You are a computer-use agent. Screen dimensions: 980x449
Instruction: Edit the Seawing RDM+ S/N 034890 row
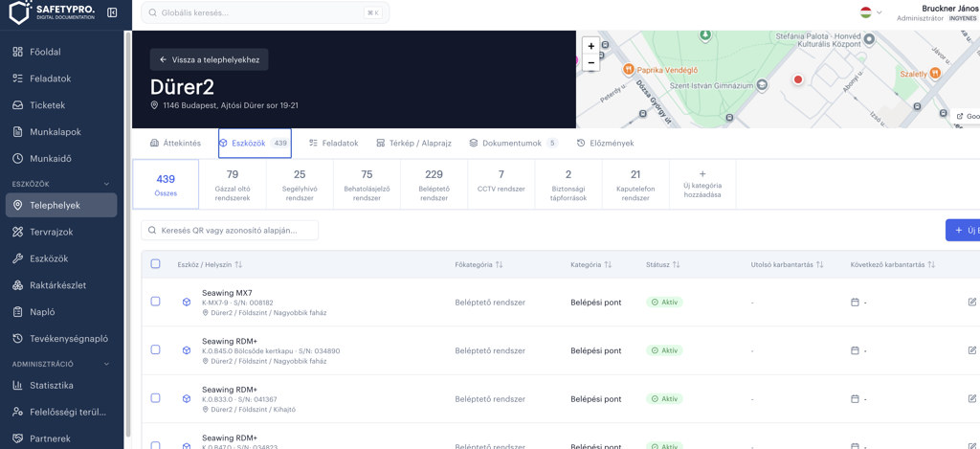pyautogui.click(x=972, y=350)
